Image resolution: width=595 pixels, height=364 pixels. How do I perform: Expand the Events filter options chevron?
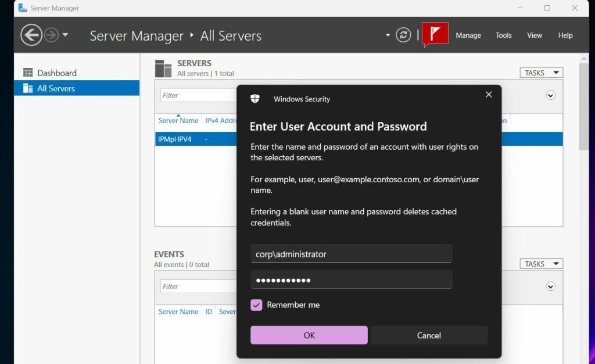click(x=550, y=287)
